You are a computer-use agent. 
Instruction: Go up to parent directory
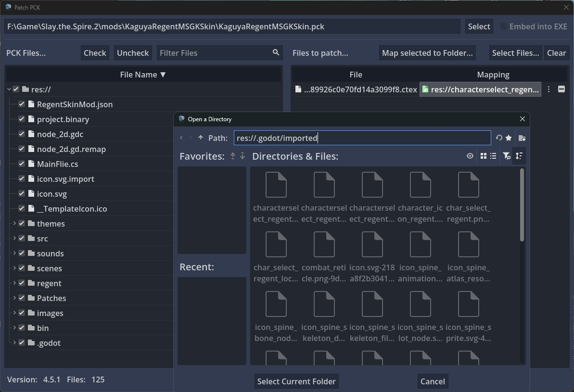point(201,138)
